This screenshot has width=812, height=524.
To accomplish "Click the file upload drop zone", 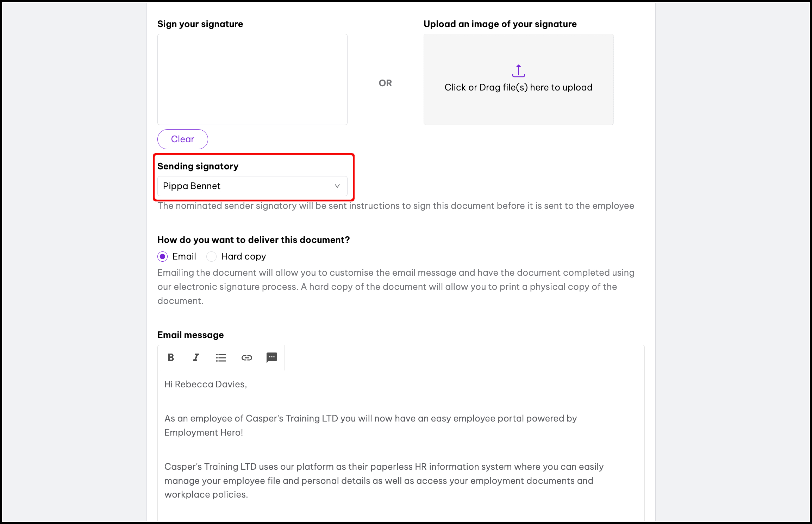I will click(518, 79).
